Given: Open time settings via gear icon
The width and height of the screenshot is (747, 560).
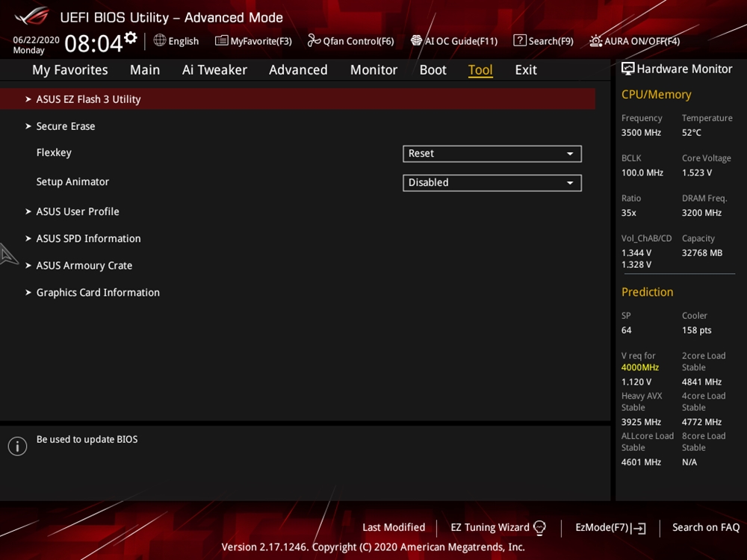Looking at the screenshot, I should click(x=131, y=37).
